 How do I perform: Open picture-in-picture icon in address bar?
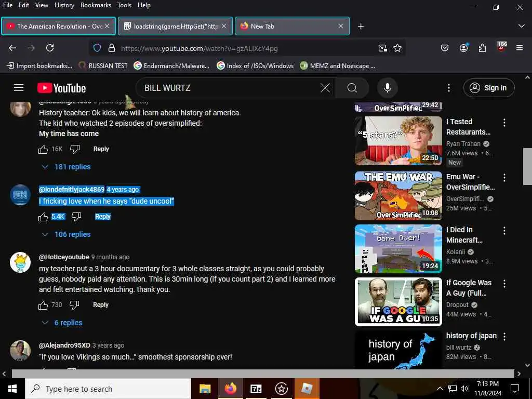[x=383, y=48]
